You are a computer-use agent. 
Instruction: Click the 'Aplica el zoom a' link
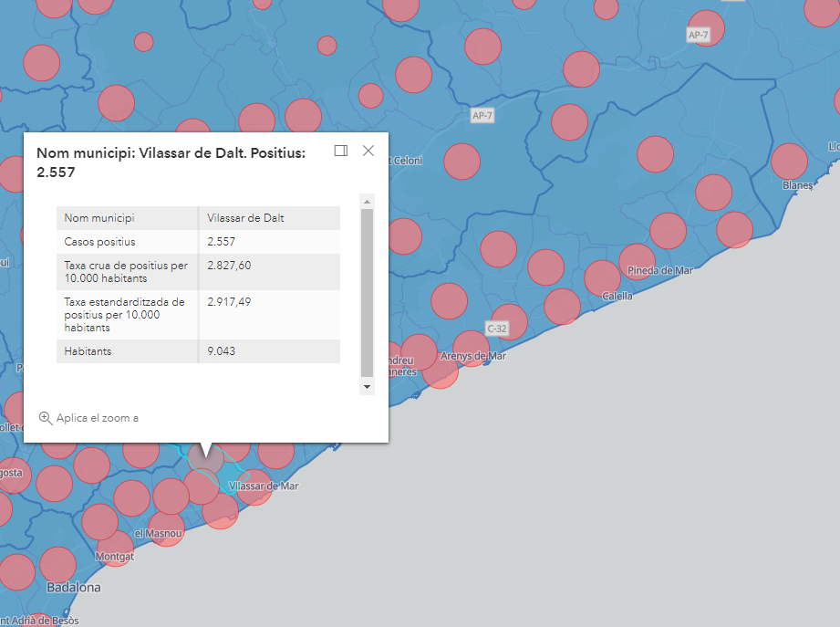pos(97,418)
